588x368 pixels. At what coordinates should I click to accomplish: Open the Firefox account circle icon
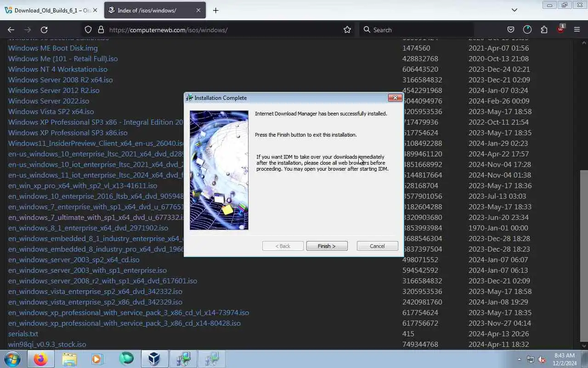[x=527, y=29]
